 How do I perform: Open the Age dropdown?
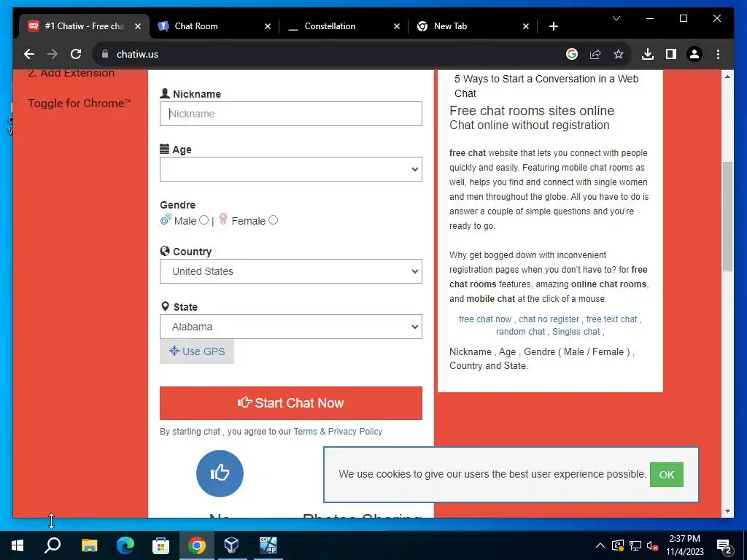[x=290, y=169]
